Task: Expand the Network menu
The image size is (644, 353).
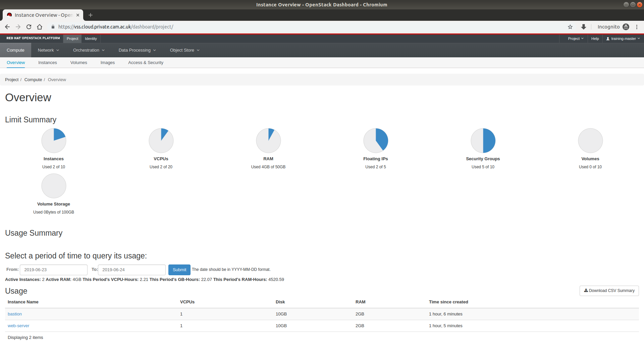Action: [x=48, y=50]
